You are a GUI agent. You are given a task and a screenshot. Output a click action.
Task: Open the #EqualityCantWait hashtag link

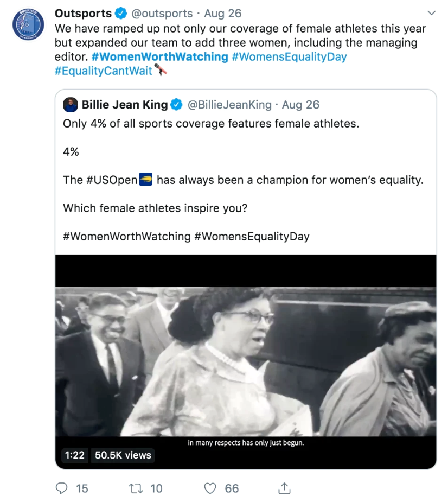click(x=104, y=71)
